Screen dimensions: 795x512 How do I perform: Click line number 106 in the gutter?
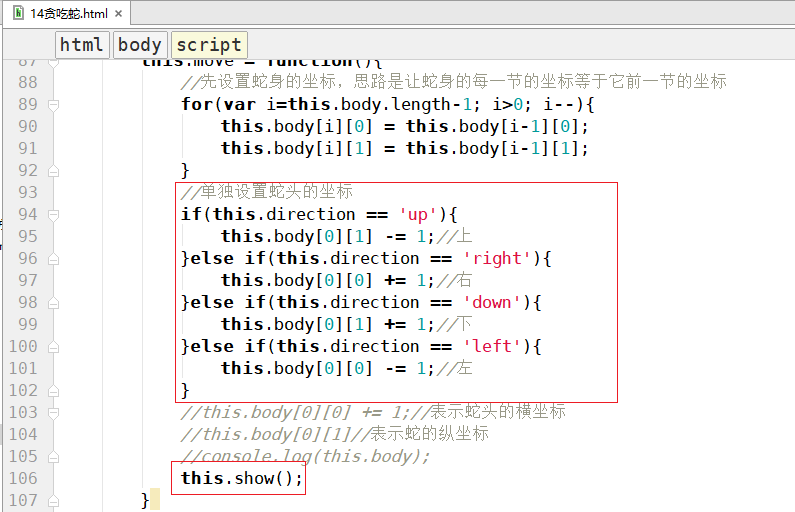(x=22, y=478)
